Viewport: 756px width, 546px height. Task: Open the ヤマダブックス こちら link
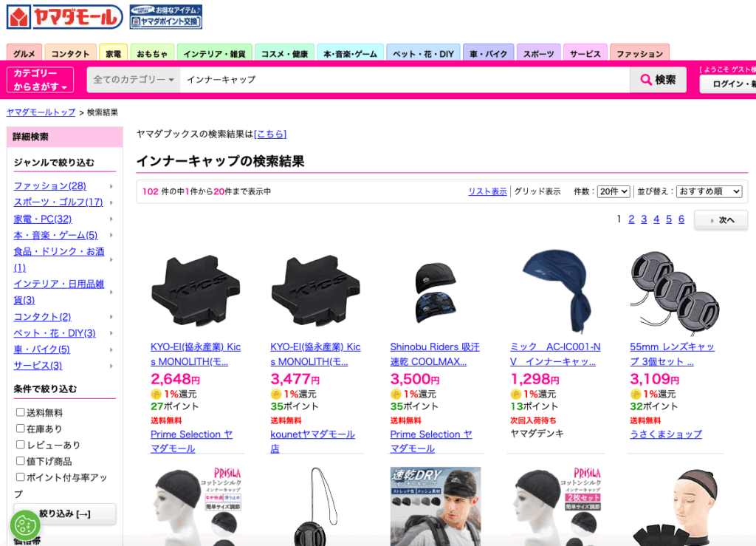[270, 134]
